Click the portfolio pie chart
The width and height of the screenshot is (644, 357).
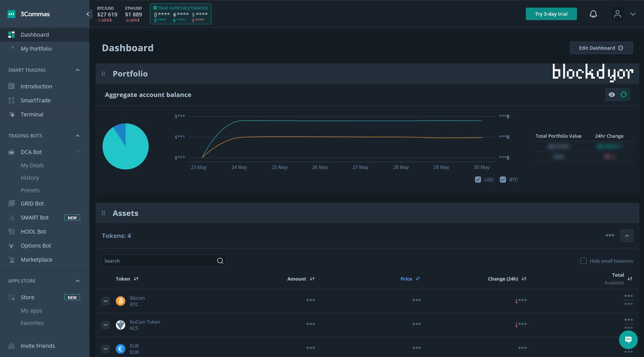click(x=126, y=146)
